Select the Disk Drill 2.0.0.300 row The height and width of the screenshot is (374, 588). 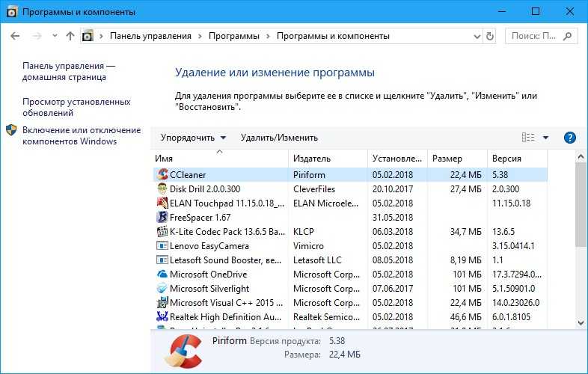click(x=350, y=188)
